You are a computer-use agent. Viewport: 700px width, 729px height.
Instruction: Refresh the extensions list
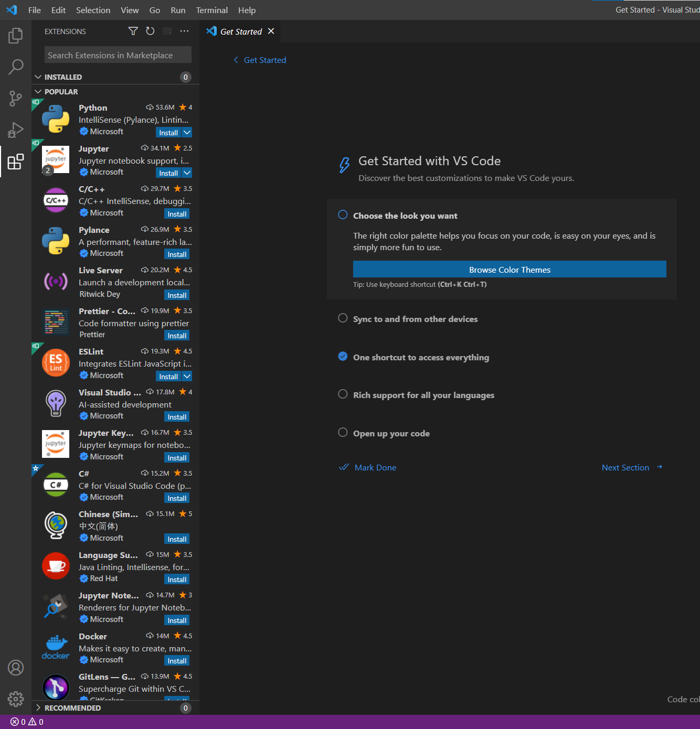pos(150,31)
